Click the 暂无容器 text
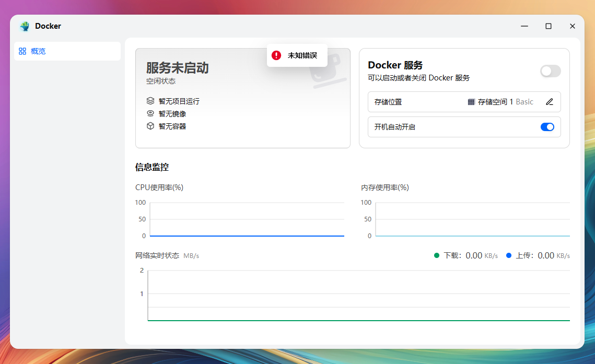The image size is (595, 364). (x=172, y=126)
